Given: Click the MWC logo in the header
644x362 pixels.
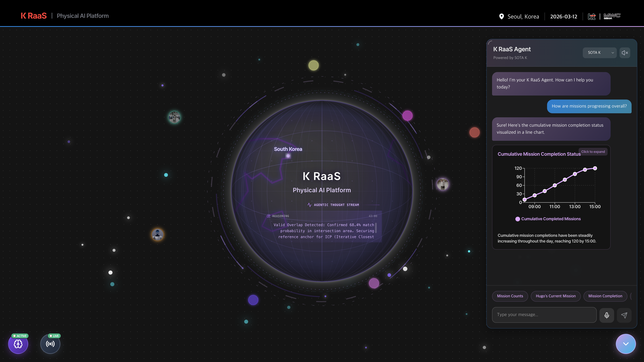Looking at the screenshot, I should click(x=612, y=16).
